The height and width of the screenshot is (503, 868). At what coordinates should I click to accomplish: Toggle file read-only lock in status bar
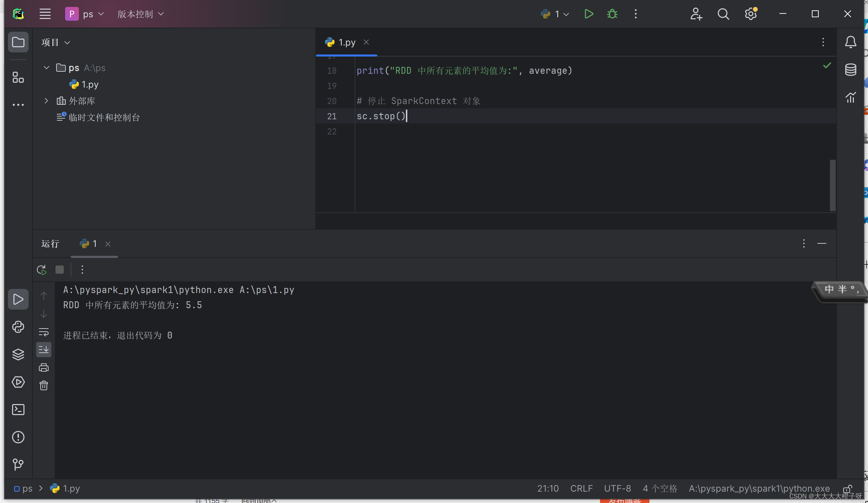(847, 489)
